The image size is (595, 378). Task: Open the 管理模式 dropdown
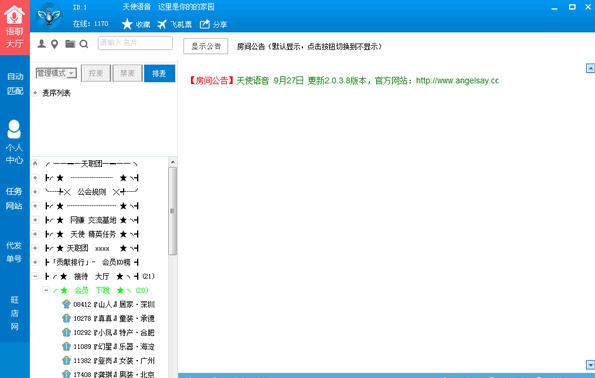point(56,73)
